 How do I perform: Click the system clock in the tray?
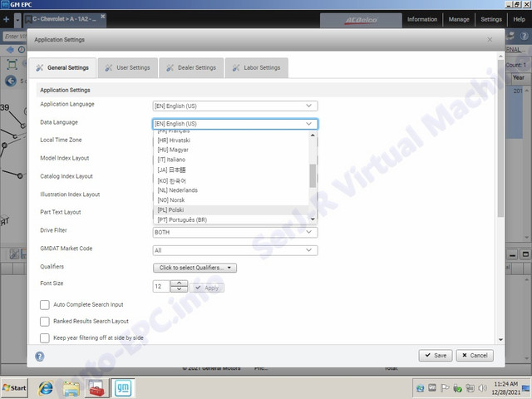click(505, 388)
